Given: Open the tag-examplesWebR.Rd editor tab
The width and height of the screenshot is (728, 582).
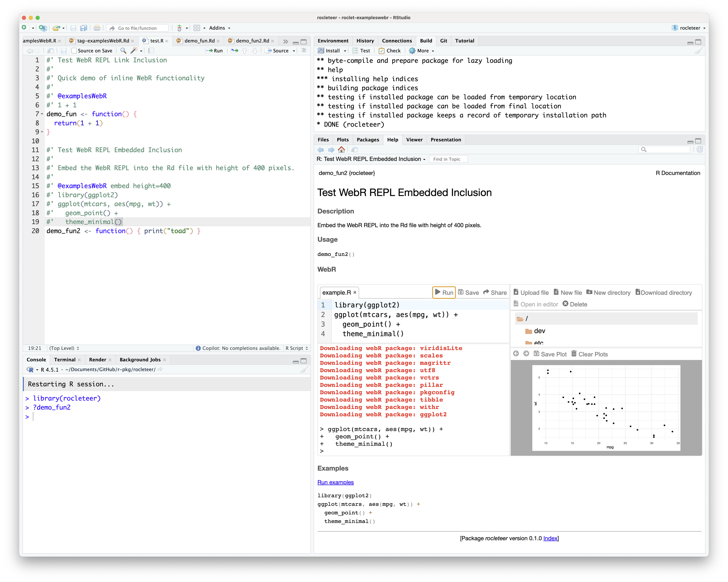Looking at the screenshot, I should click(x=103, y=40).
